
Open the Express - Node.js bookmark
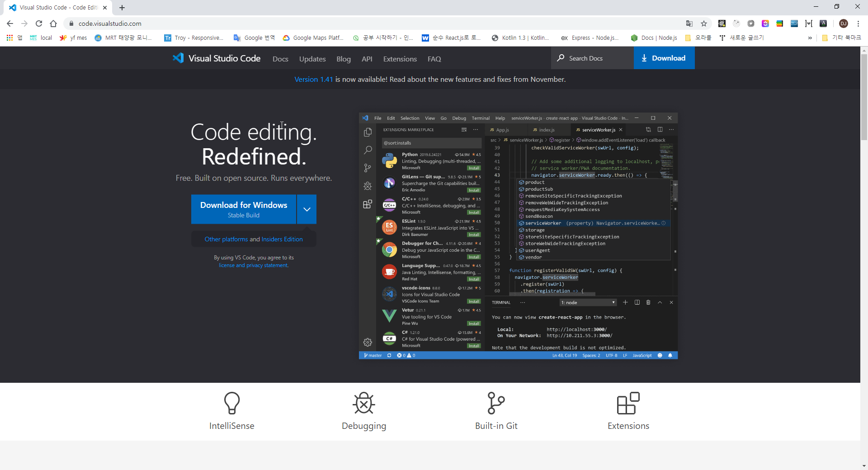click(590, 38)
